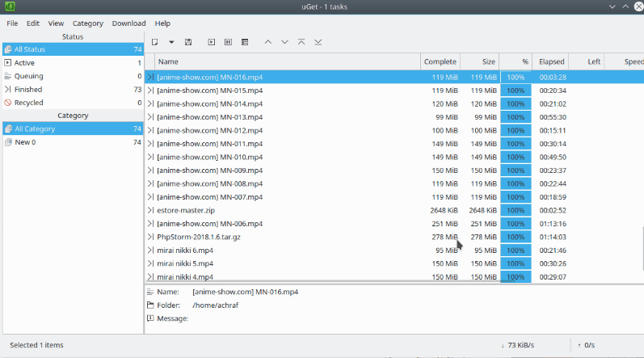This screenshot has width=644, height=358.
Task: Click the 100% progress bar of MN-013.mp4
Action: (x=516, y=117)
